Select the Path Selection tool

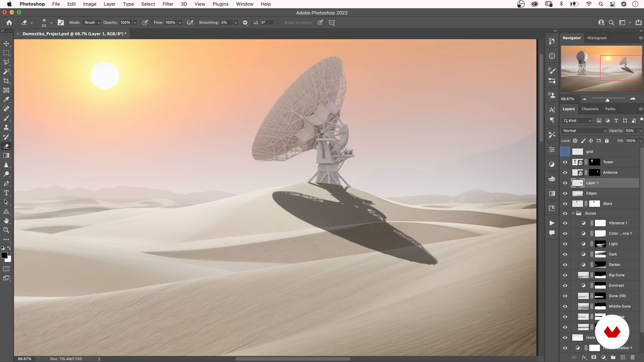click(6, 202)
